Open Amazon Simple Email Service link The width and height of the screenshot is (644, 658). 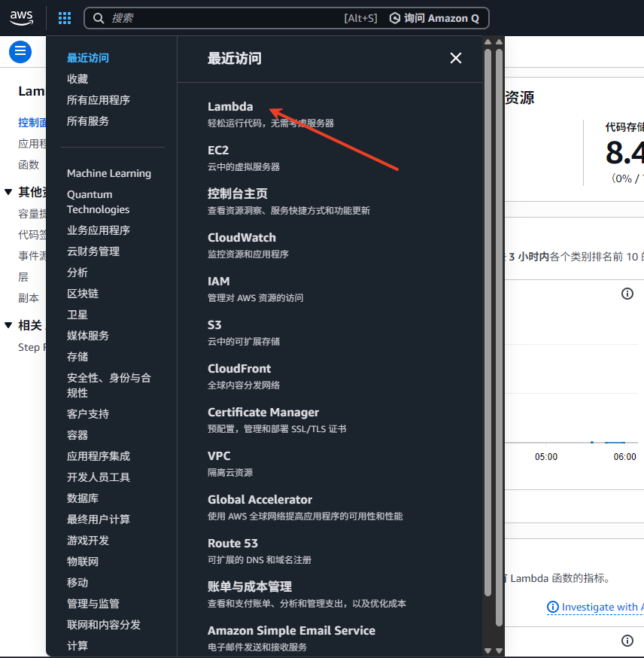pyautogui.click(x=291, y=630)
